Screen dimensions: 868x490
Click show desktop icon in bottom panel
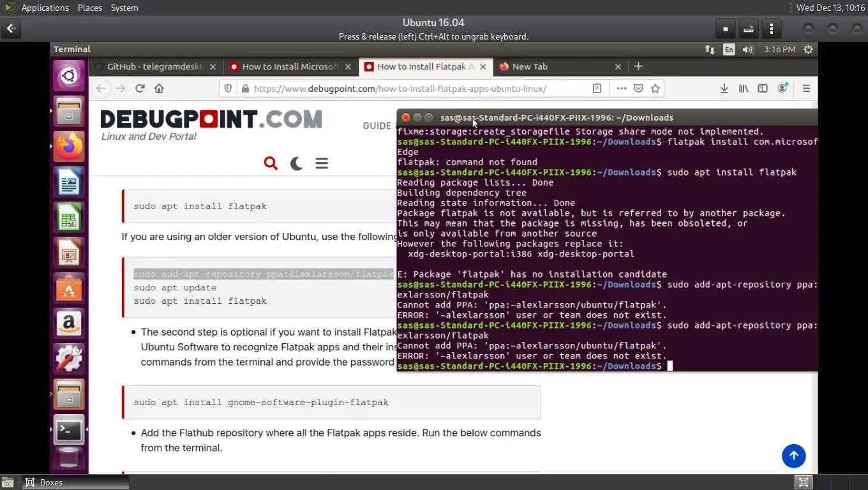tap(7, 482)
